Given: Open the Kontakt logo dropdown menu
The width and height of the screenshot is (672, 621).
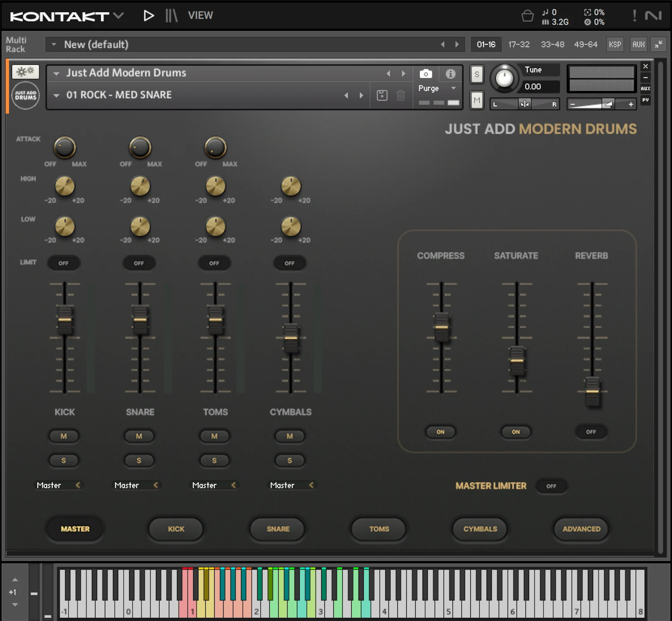Looking at the screenshot, I should pyautogui.click(x=118, y=15).
